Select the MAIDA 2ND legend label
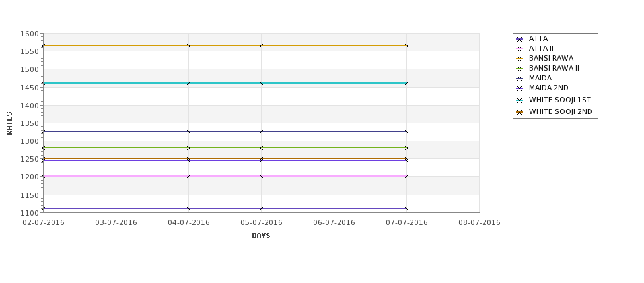 [x=549, y=88]
